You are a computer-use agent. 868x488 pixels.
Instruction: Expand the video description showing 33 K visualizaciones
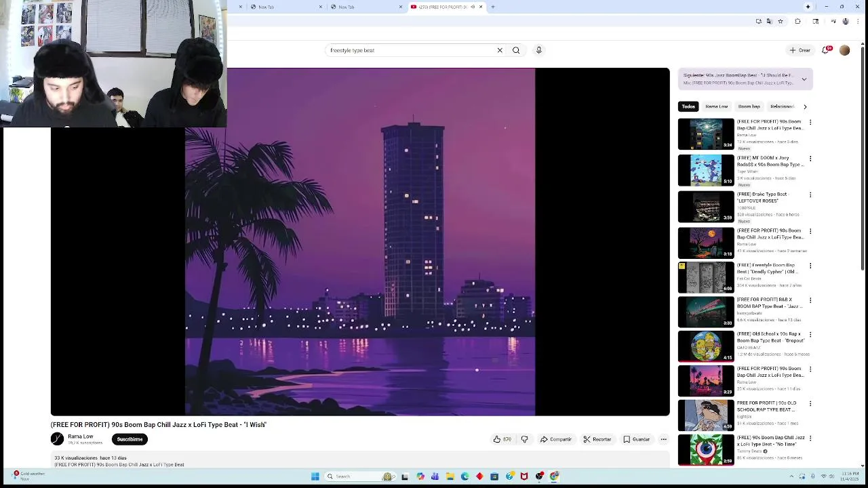[360, 461]
